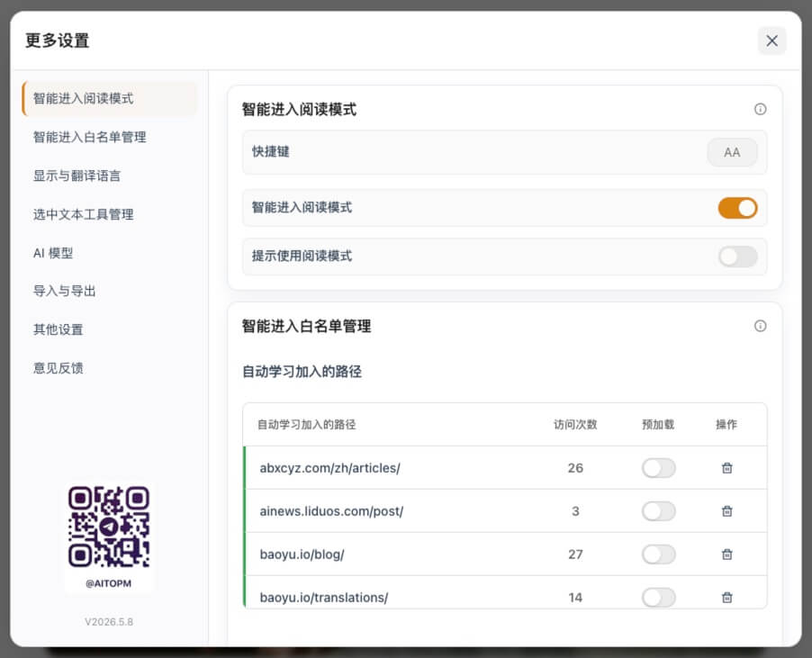812x658 pixels.
Task: Close the 更多设置 dialog
Action: coord(771,41)
